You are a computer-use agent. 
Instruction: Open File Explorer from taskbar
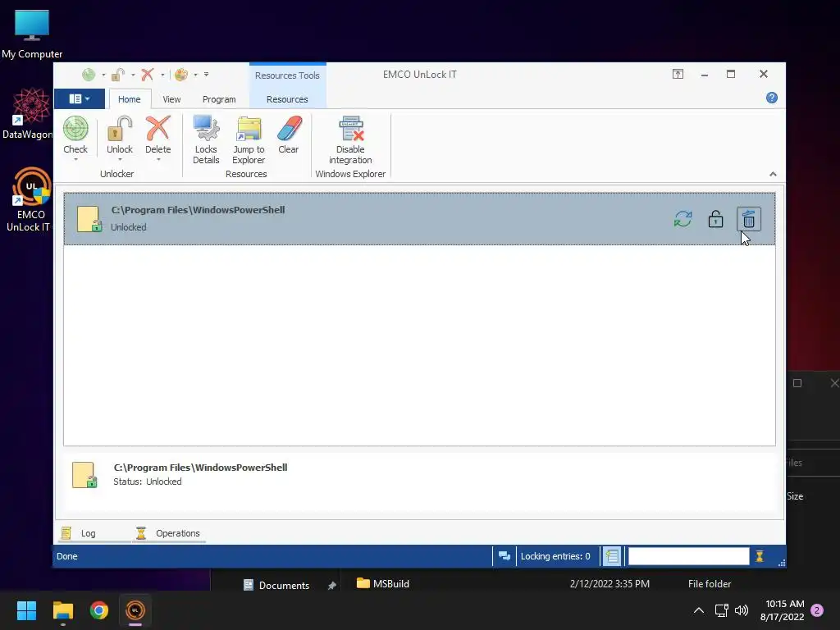click(62, 610)
